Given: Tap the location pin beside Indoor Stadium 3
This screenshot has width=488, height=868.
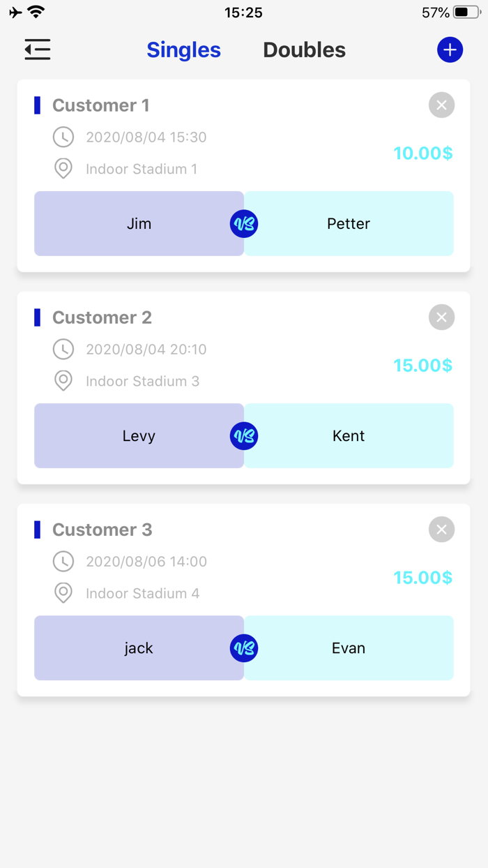Looking at the screenshot, I should click(x=63, y=381).
